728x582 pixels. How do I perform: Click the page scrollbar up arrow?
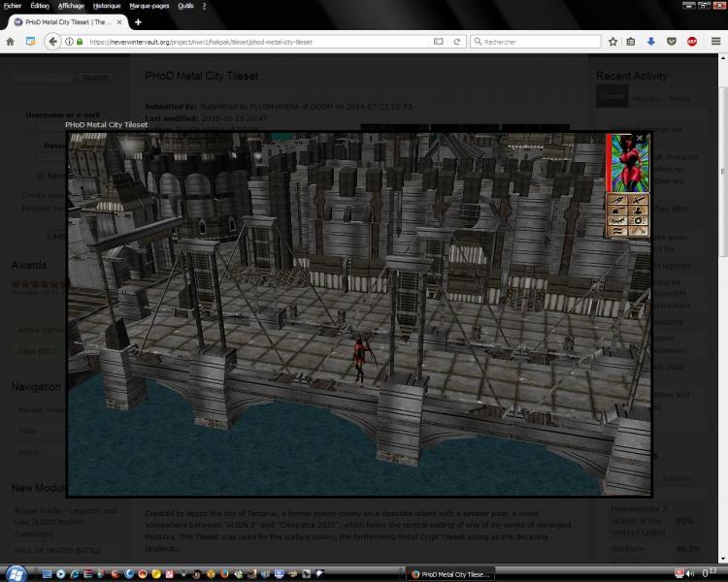(x=723, y=58)
